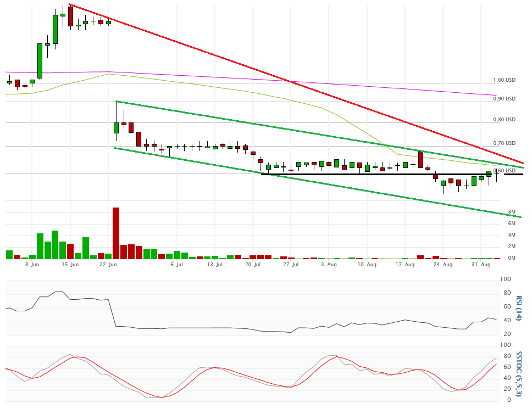
Task: Jump to the 31. Aug date marker
Action: pos(481,265)
